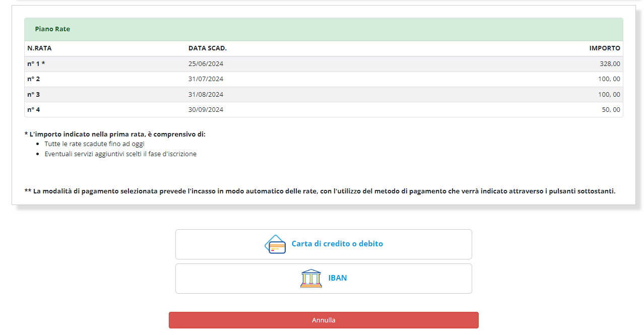The width and height of the screenshot is (644, 335).
Task: Select the IBAN payment option
Action: point(323,278)
